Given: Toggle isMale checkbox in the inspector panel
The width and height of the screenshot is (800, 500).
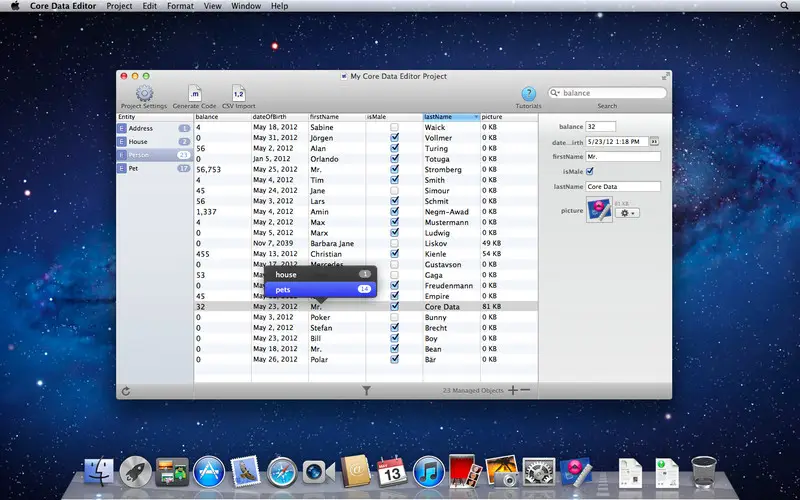Looking at the screenshot, I should click(x=590, y=171).
